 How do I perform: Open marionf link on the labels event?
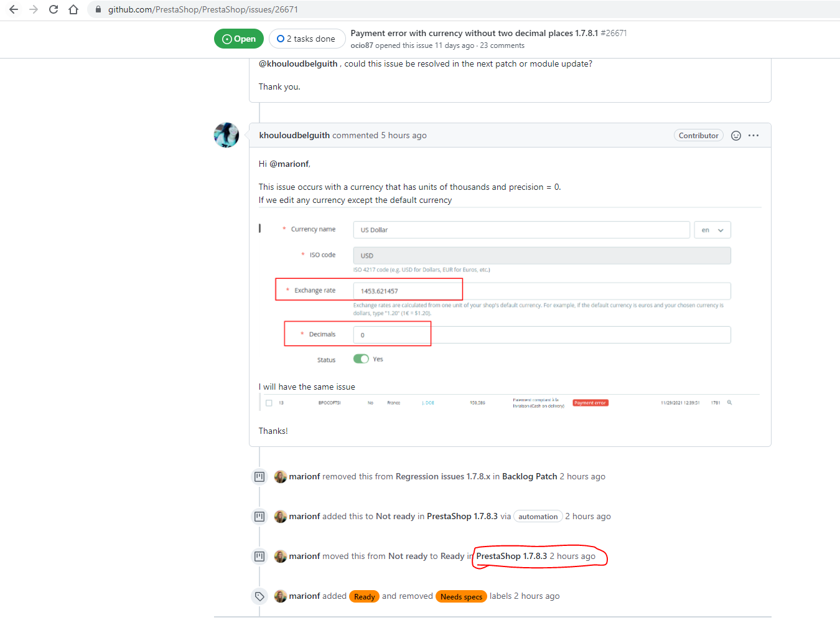[x=305, y=596]
